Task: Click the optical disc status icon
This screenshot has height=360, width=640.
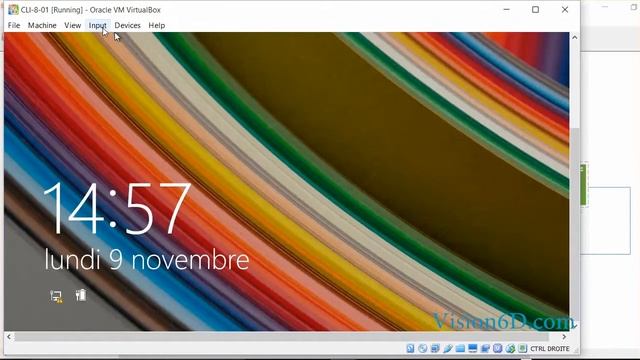Action: coord(422,349)
